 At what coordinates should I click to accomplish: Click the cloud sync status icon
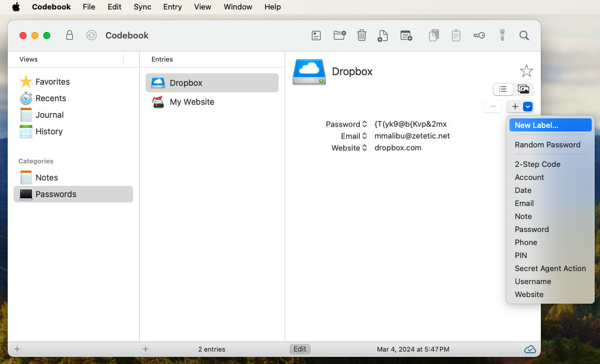tap(530, 349)
